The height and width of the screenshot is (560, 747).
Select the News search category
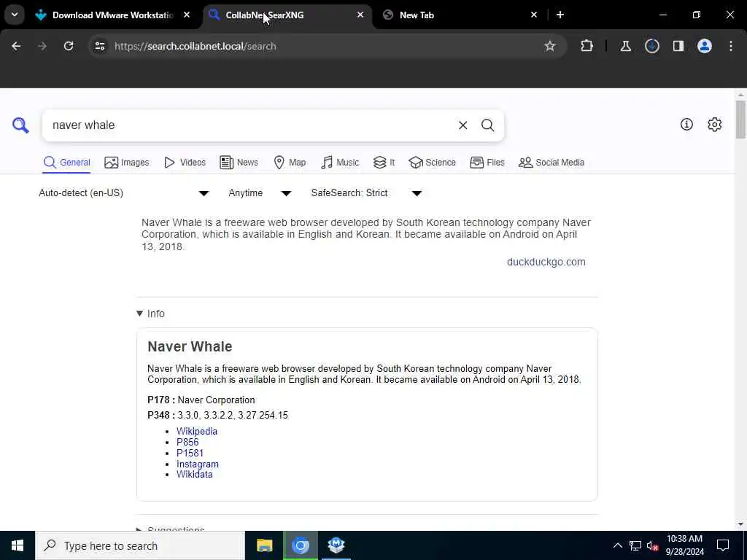click(239, 163)
